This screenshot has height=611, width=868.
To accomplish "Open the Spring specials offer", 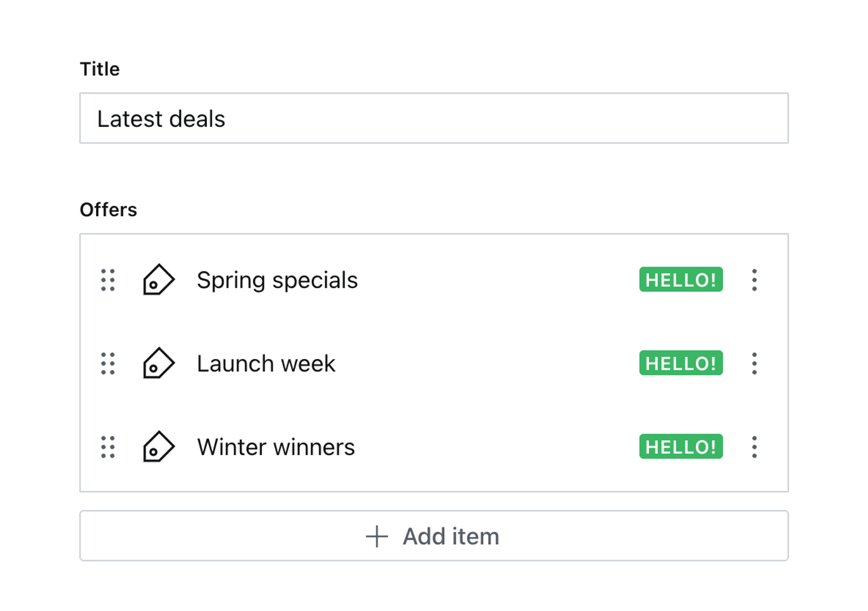I will click(x=277, y=280).
